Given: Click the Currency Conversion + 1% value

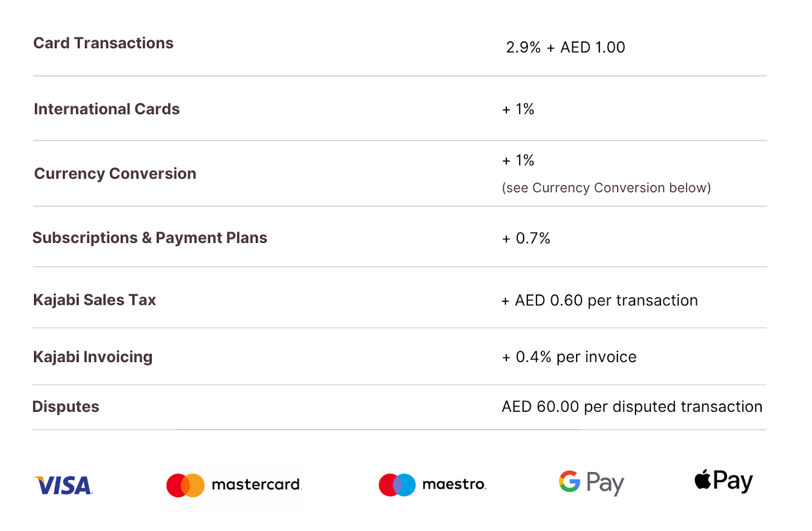Looking at the screenshot, I should point(518,160).
